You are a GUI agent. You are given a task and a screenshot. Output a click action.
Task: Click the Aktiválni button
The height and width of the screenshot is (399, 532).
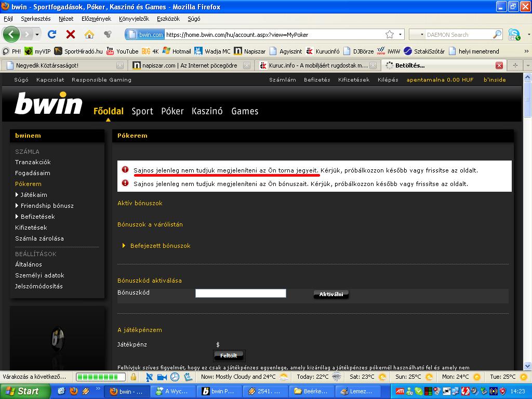(x=331, y=294)
